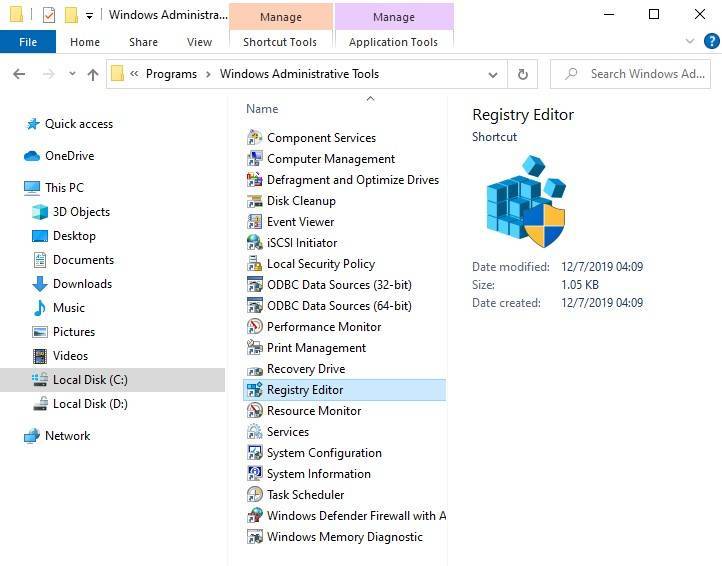Open the File menu
This screenshot has width=722, height=566.
coord(28,42)
